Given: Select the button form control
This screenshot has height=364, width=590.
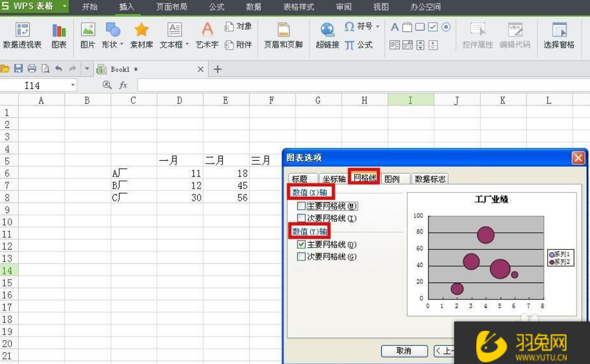Looking at the screenshot, I should coord(420,27).
